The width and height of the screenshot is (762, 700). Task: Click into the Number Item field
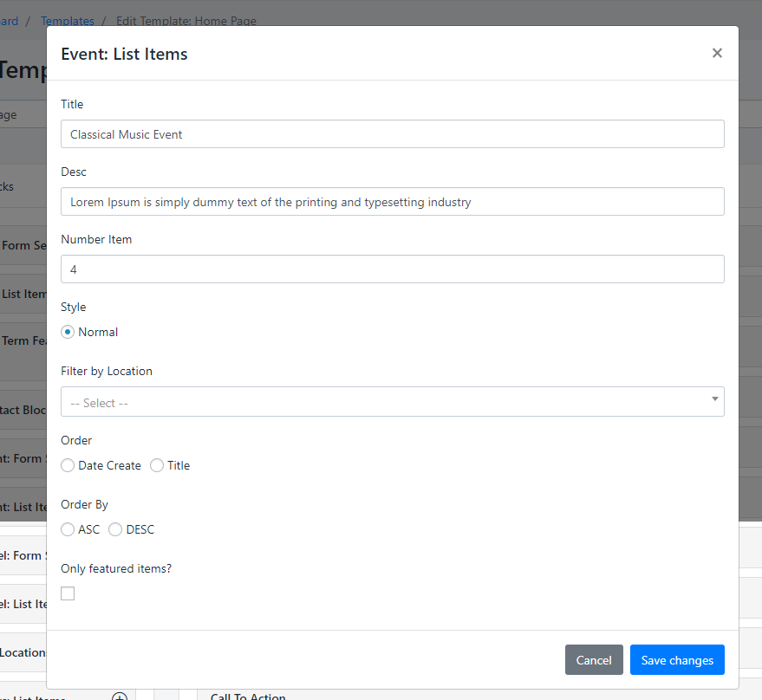point(392,269)
